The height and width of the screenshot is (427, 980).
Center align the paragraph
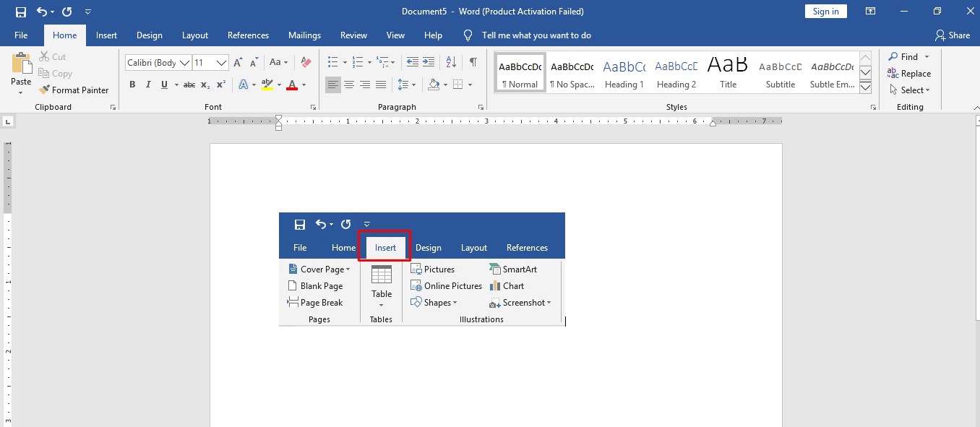349,85
